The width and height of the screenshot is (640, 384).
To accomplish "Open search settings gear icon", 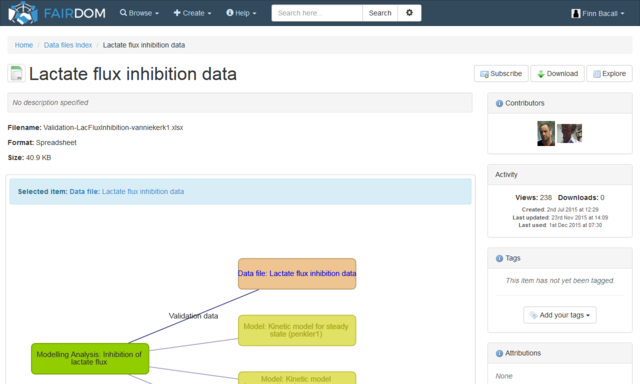I will coord(409,13).
